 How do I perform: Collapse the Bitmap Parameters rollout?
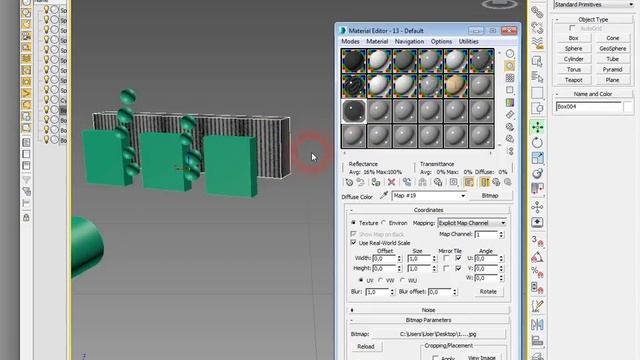pyautogui.click(x=428, y=320)
